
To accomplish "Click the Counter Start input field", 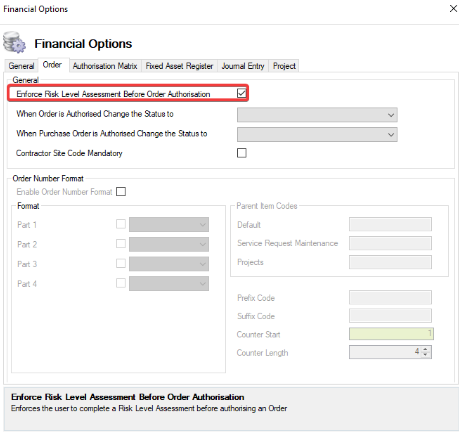I will pos(391,334).
